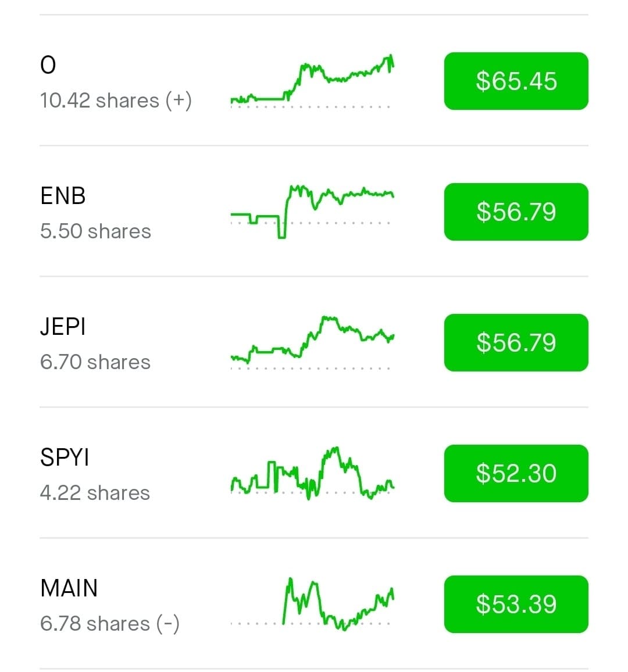Tap the JEPI row's $56.79 price button
The width and height of the screenshot is (628, 672).
[x=516, y=342]
